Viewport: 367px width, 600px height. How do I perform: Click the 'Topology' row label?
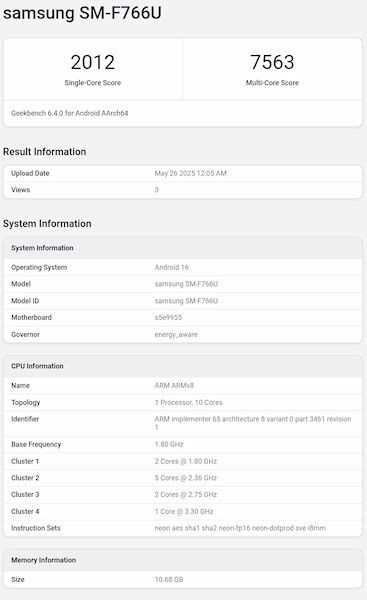(x=26, y=403)
